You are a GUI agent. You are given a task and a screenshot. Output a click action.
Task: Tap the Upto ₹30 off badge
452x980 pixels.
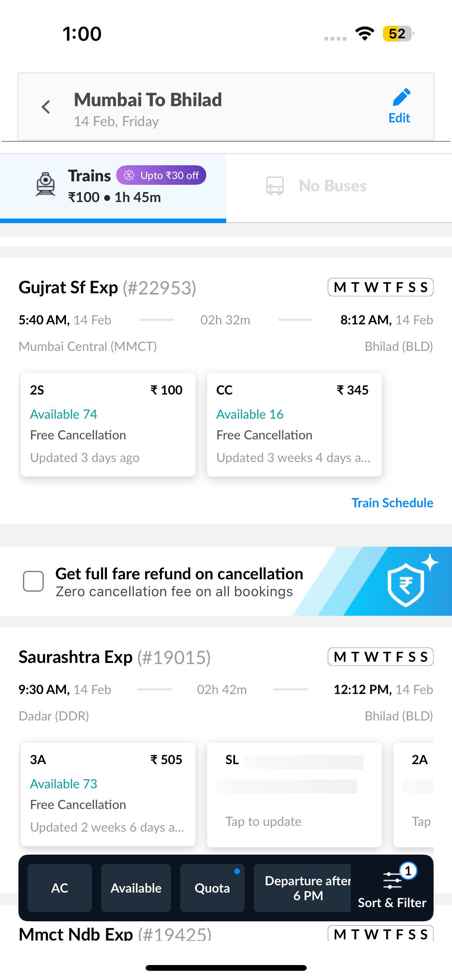(161, 175)
